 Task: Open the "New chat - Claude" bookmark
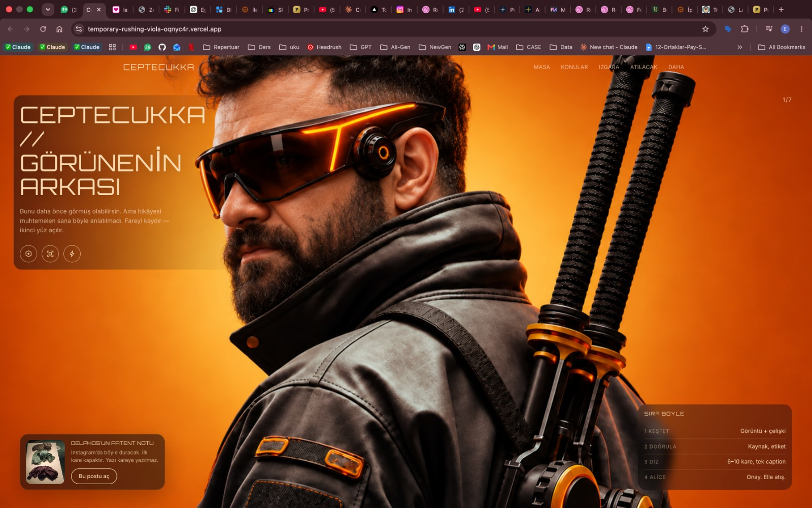609,47
